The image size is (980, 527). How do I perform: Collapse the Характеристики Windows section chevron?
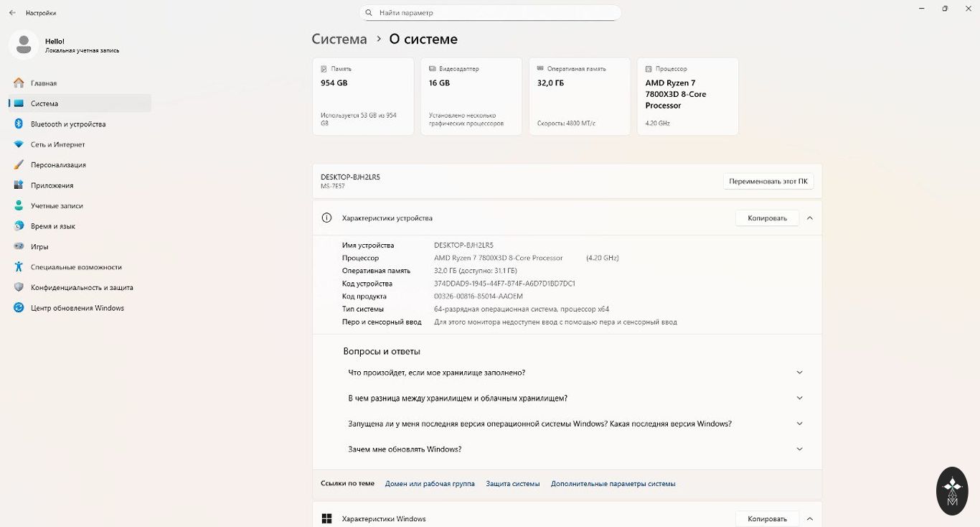(809, 519)
